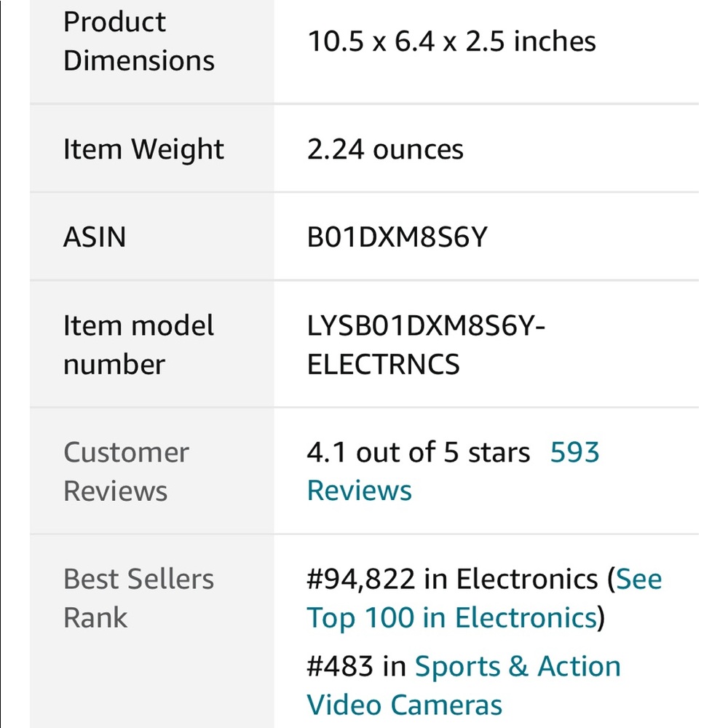
Task: Click the ASIN row label
Action: point(95,237)
